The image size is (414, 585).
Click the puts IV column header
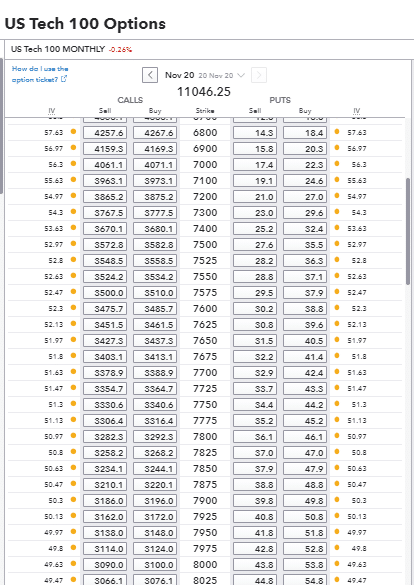click(x=357, y=111)
